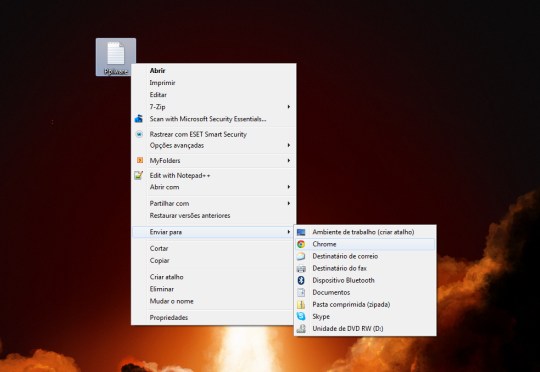Expand the Opções avançadas submenu arrow
Screen dimensions: 540x372
click(x=289, y=145)
